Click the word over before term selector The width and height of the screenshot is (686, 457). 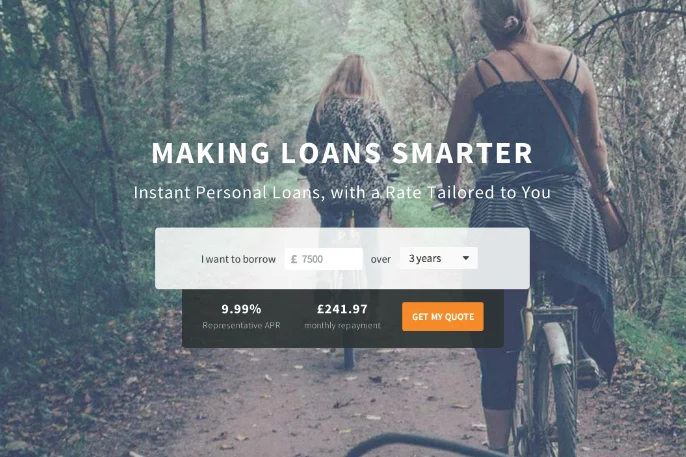(381, 260)
